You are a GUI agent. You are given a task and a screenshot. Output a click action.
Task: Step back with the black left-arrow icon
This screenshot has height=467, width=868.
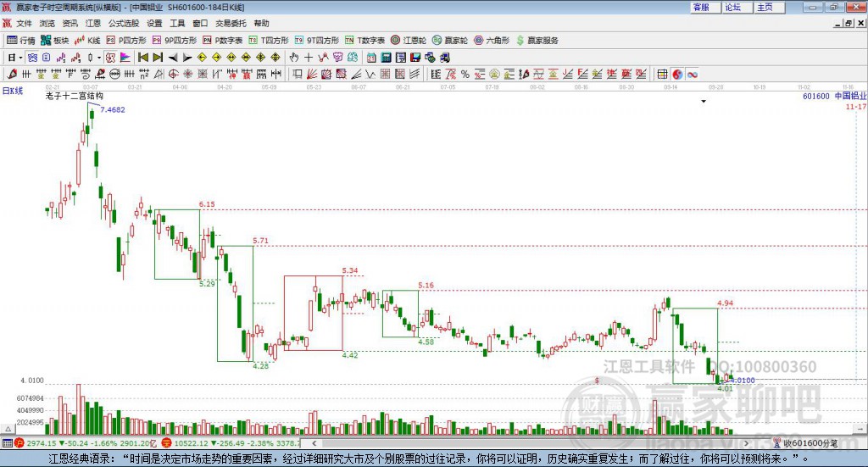173,58
